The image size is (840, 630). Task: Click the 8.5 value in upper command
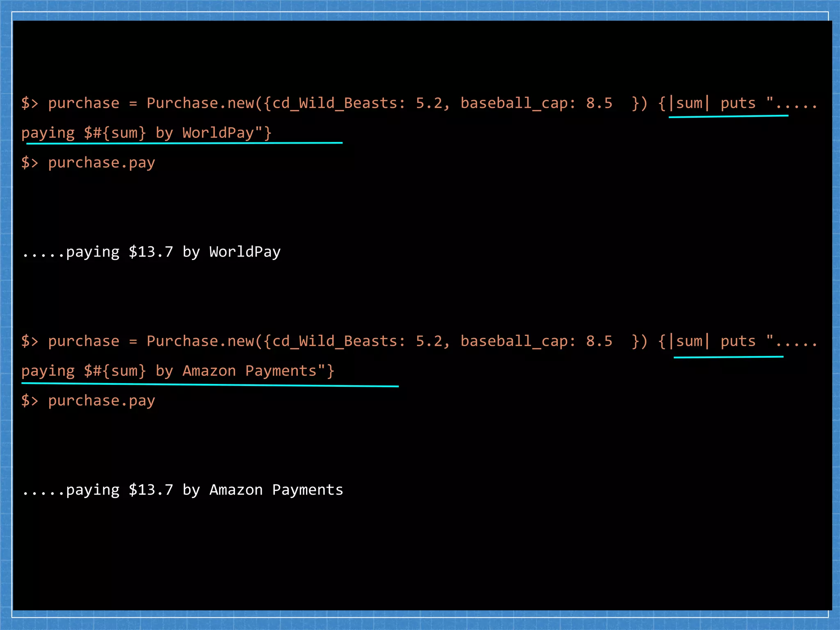598,103
